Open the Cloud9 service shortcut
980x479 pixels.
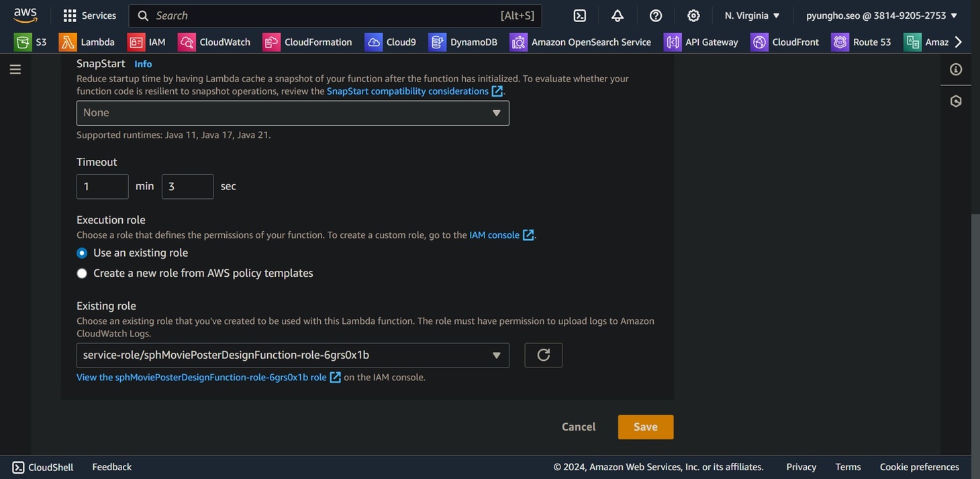point(391,42)
